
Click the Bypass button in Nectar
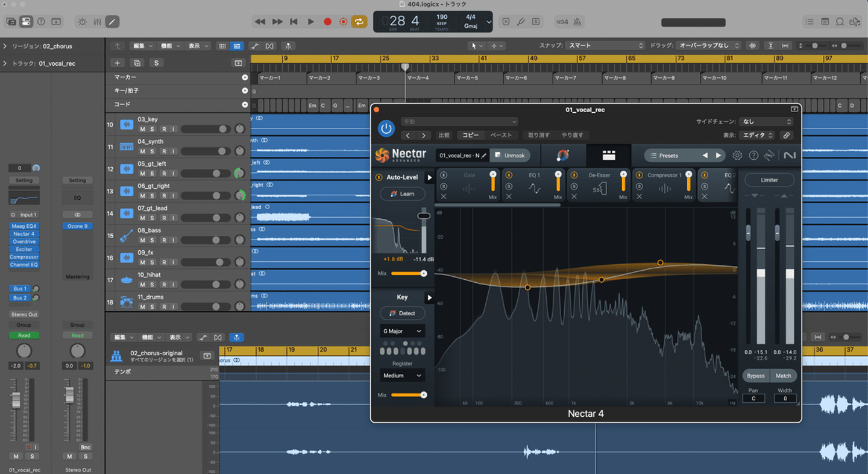click(755, 376)
